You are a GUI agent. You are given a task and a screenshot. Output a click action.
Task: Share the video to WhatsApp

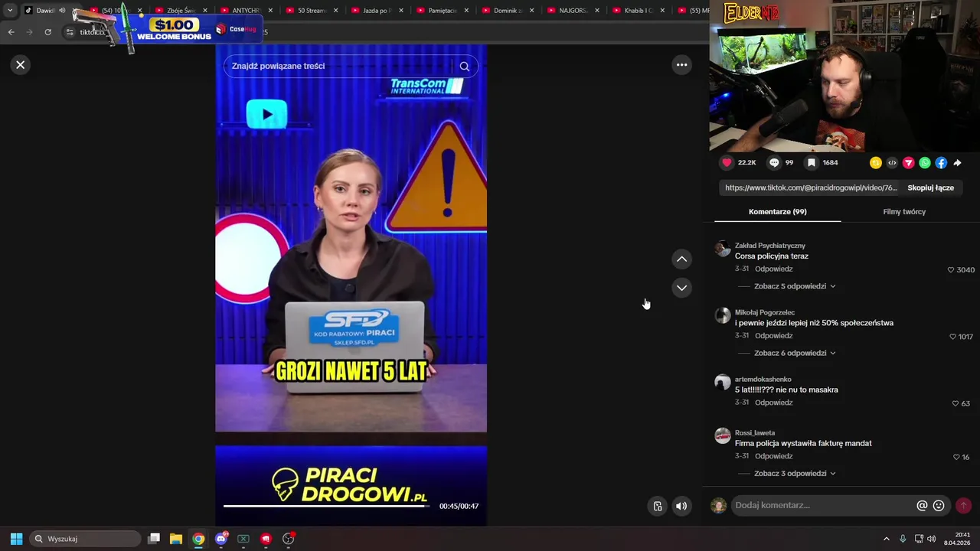925,162
